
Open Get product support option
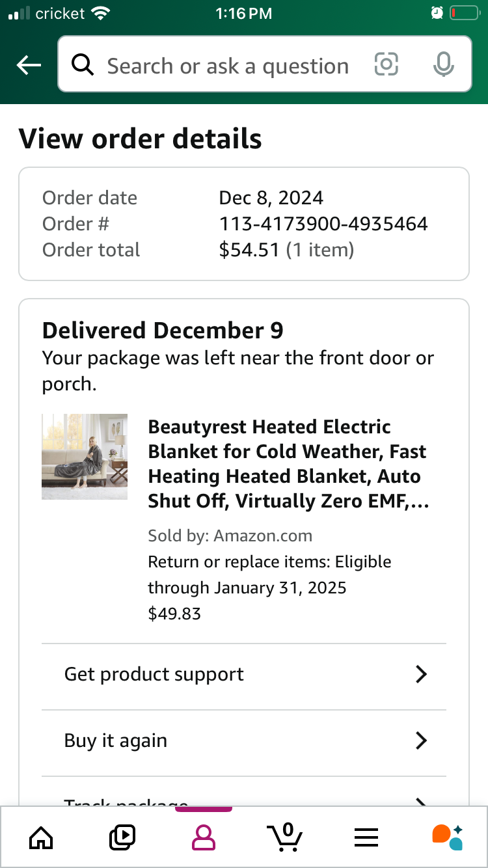point(244,674)
